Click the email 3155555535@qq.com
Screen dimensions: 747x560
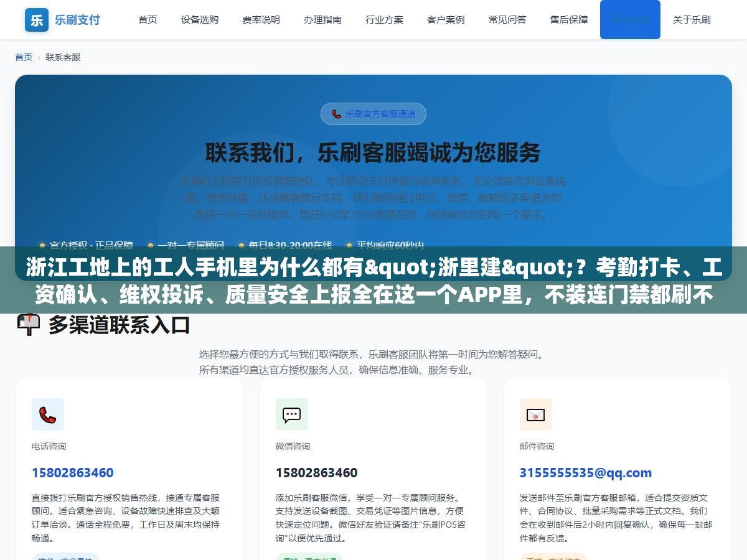tap(586, 473)
